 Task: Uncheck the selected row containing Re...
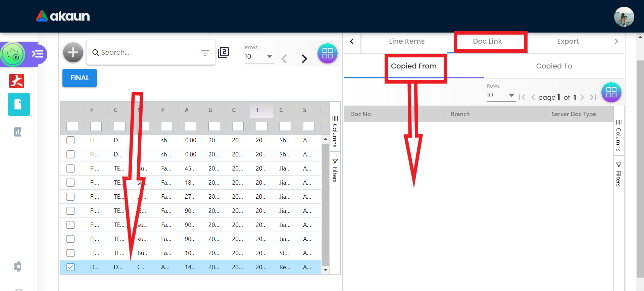coord(70,267)
